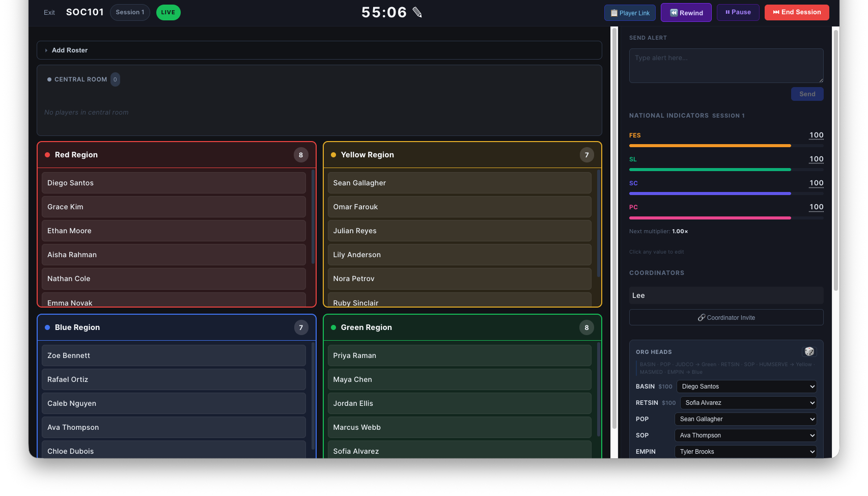Select player Grace Kim
The width and height of the screenshot is (868, 496).
[x=174, y=207]
